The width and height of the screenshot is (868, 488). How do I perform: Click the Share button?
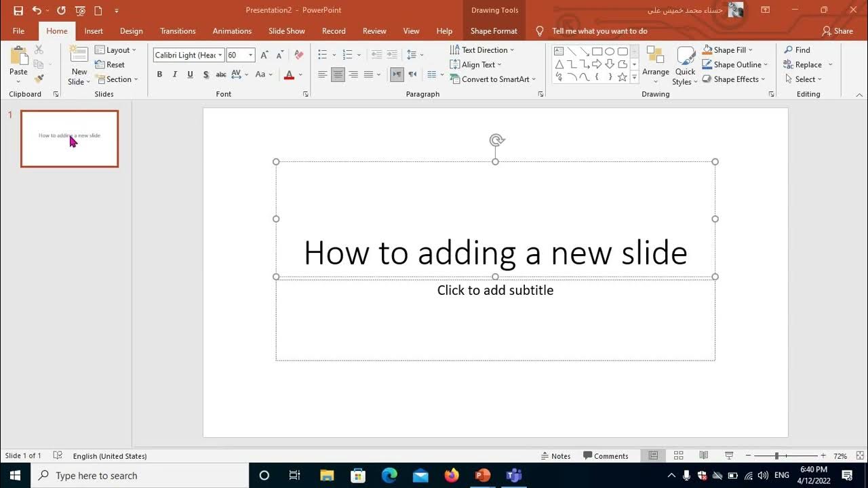click(837, 31)
